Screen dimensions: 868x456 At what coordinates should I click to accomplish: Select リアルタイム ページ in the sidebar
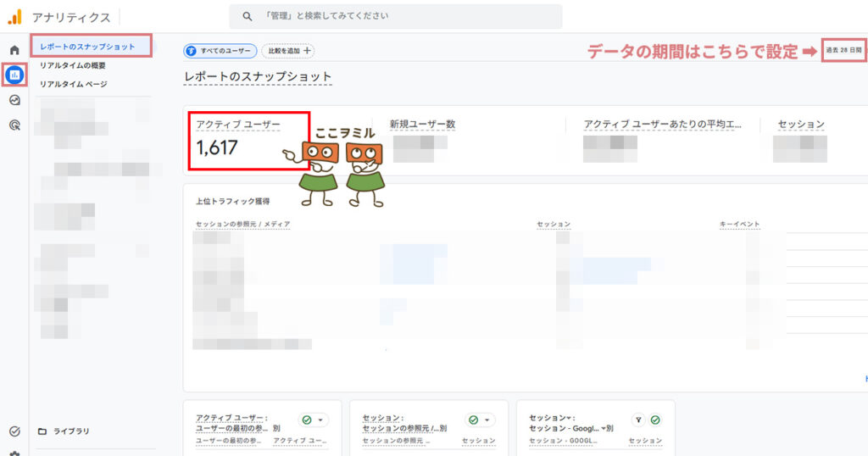click(74, 84)
